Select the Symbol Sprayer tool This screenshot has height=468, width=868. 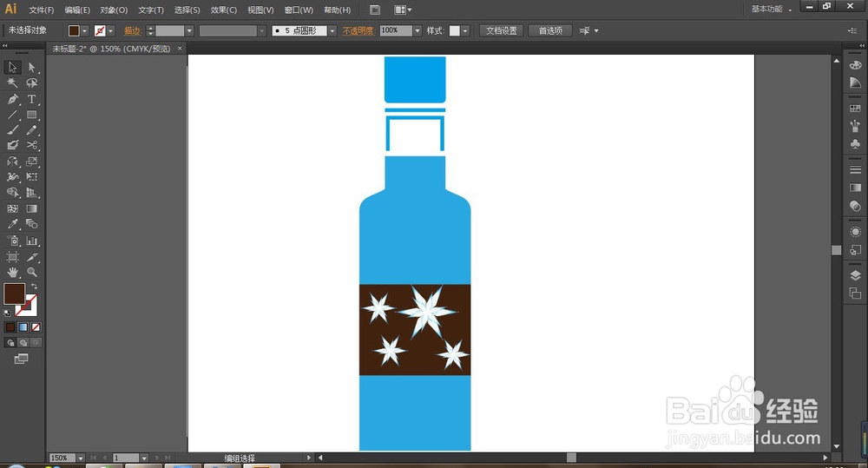pyautogui.click(x=12, y=241)
